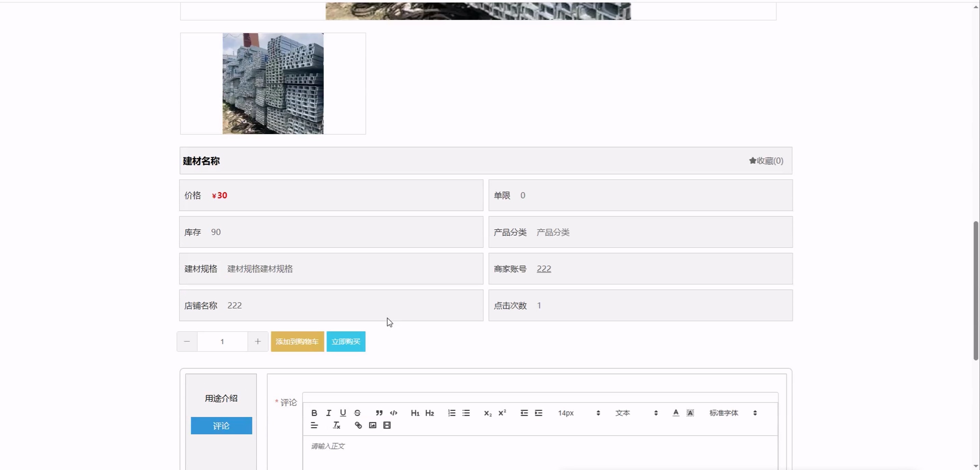Decrease text indent

click(524, 413)
